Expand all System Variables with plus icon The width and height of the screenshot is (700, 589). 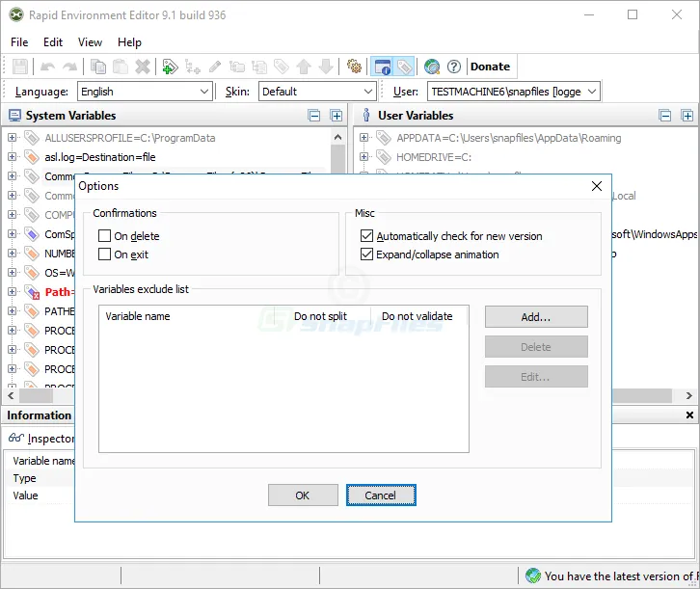point(337,116)
